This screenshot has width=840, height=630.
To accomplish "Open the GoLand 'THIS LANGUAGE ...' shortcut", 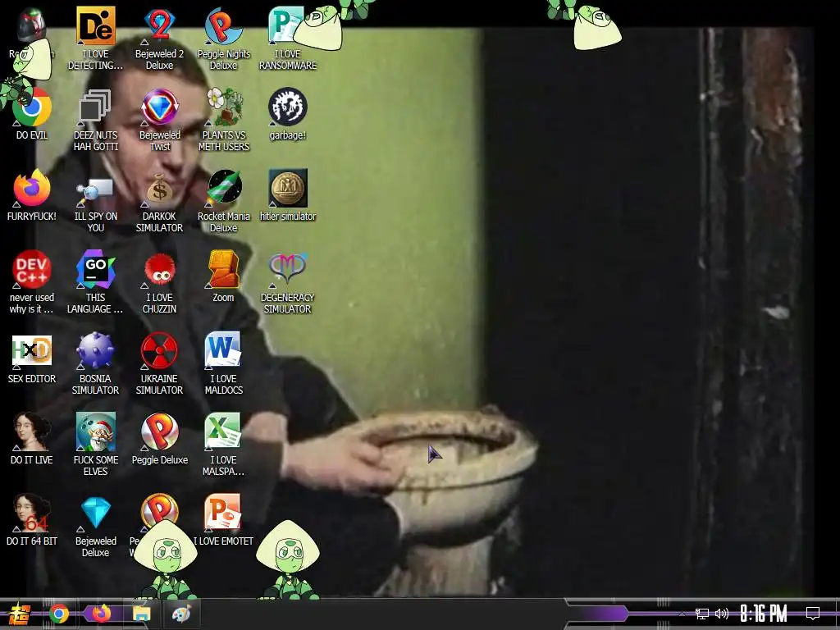I will (95, 269).
